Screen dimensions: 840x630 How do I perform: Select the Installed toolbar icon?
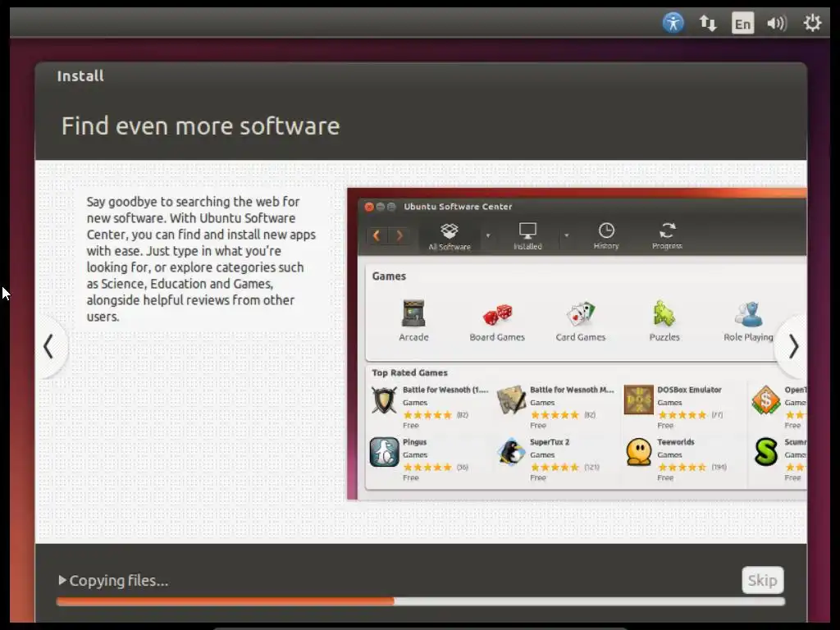click(527, 236)
